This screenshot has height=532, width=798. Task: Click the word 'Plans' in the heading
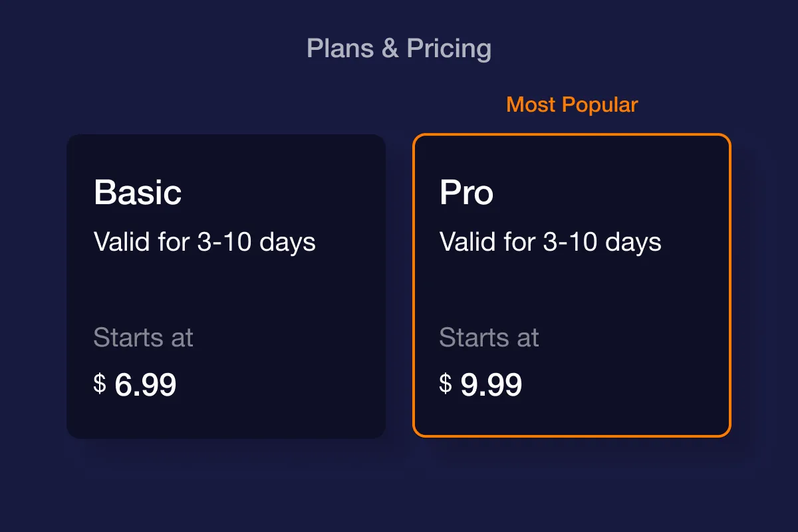click(x=340, y=49)
